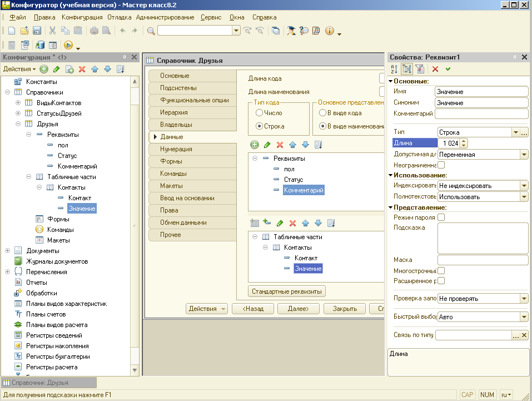Click green add icon above Реквизиты list
Image resolution: width=532 pixels, height=401 pixels.
255,145
